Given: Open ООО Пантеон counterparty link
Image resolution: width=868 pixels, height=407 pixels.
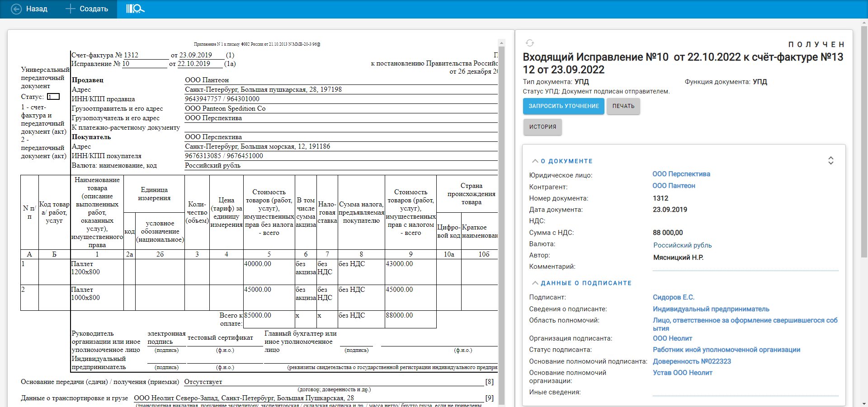Looking at the screenshot, I should (674, 186).
